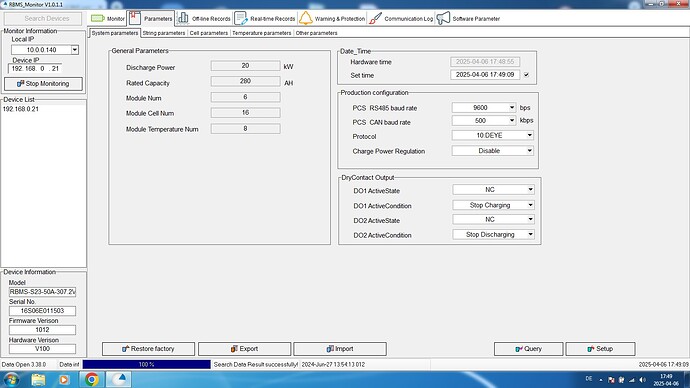Open DO2 ActiveState dropdown
Screen dimensions: 690x388
pyautogui.click(x=531, y=219)
